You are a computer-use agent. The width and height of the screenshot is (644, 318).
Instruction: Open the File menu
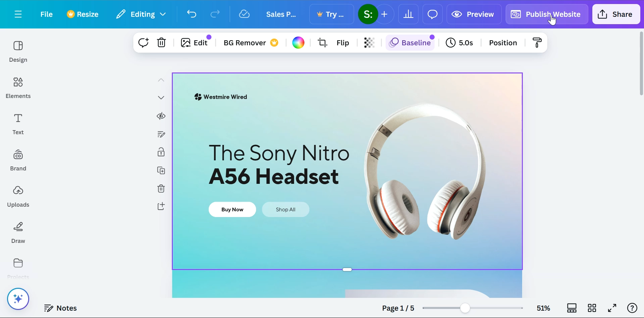pyautogui.click(x=46, y=14)
